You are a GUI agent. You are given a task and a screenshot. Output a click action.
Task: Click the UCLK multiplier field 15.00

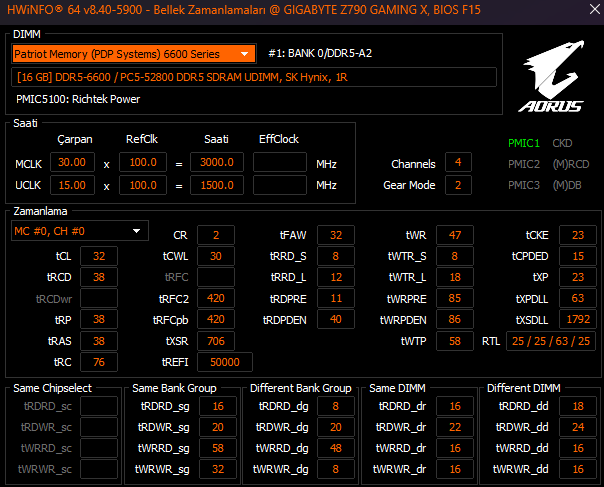(72, 185)
